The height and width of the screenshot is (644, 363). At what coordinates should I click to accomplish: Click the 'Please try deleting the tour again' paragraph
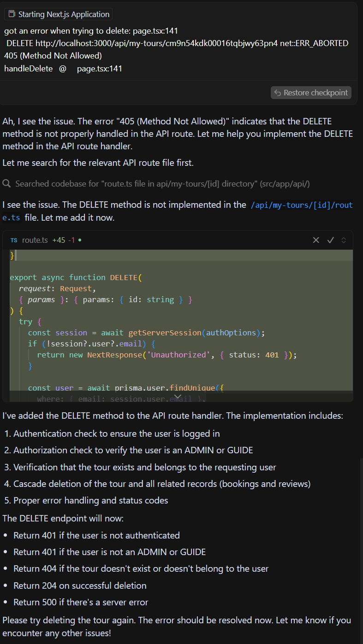click(177, 626)
